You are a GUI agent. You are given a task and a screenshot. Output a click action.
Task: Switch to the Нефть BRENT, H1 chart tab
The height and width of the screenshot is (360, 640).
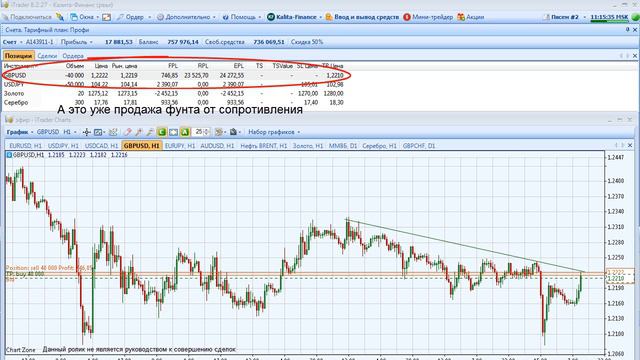pos(264,146)
